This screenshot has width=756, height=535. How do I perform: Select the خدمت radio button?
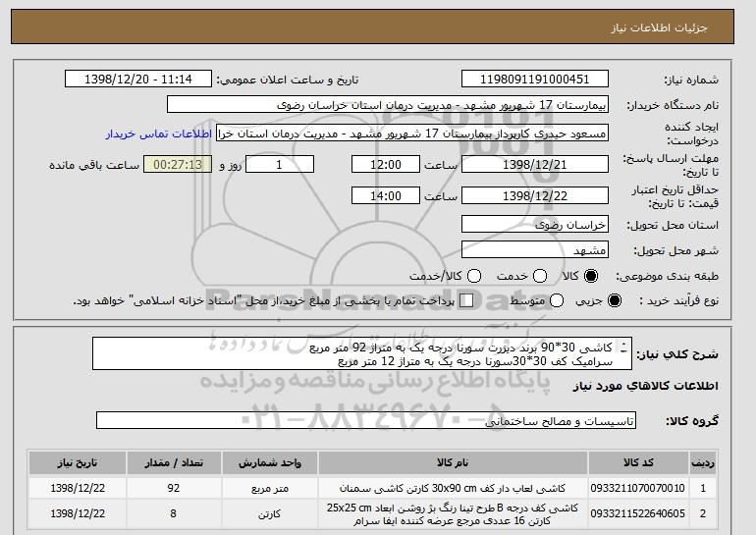point(540,276)
